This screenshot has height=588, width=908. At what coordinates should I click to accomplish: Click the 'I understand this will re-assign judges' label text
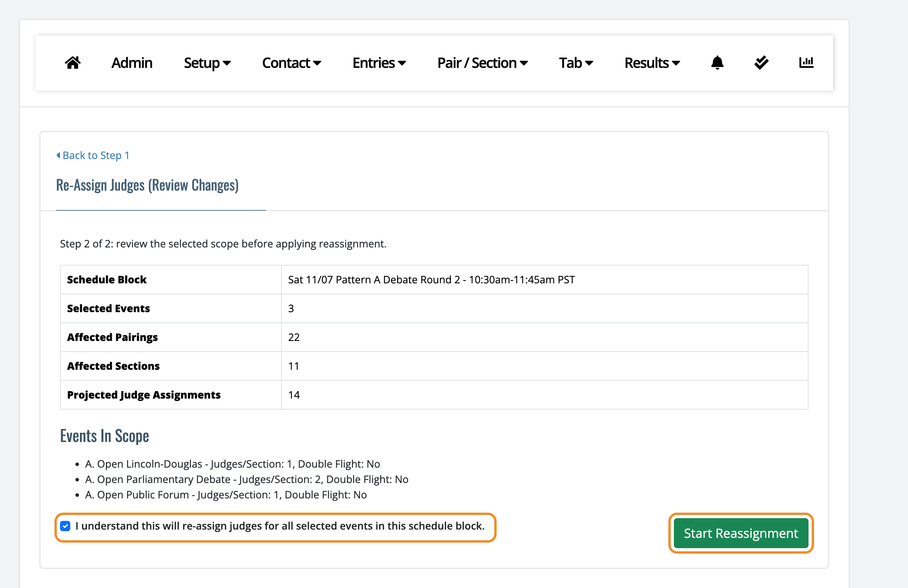[x=280, y=526]
